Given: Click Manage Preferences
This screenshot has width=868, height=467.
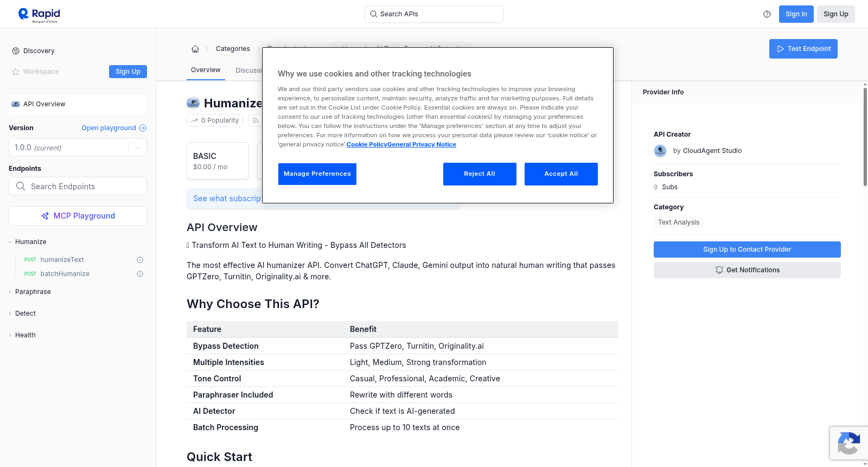Looking at the screenshot, I should (317, 174).
